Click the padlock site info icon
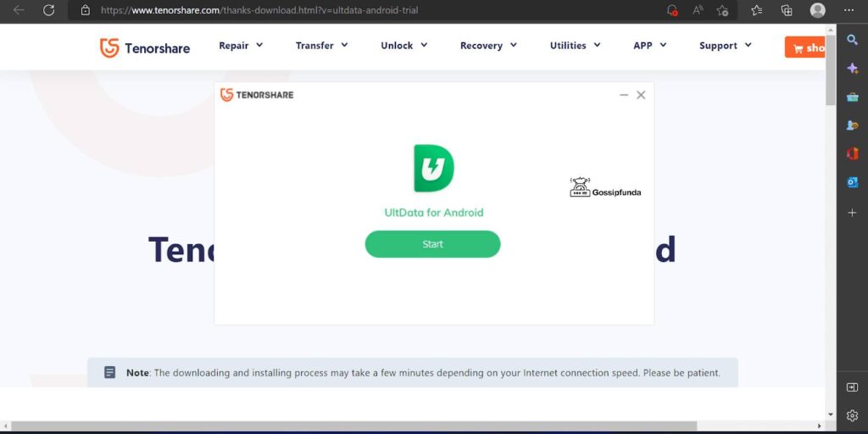The image size is (868, 434). pyautogui.click(x=86, y=10)
